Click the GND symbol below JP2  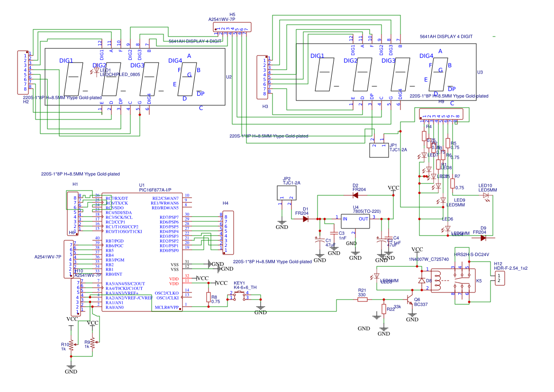point(282,226)
